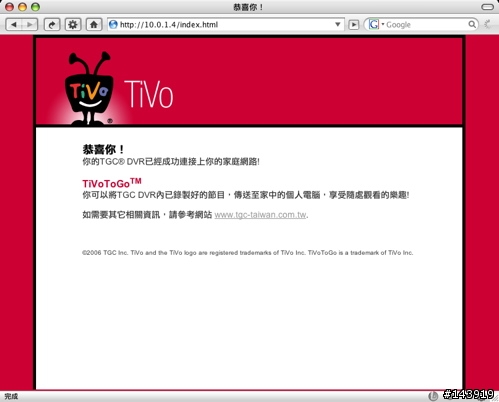
Task: Click the 恭喜你！ heading text
Action: (x=103, y=149)
